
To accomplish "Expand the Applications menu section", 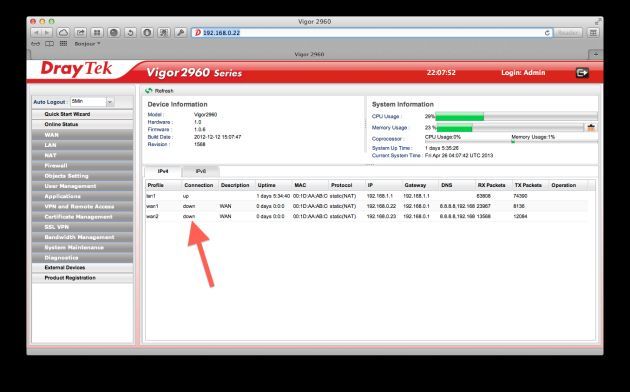I will click(82, 196).
